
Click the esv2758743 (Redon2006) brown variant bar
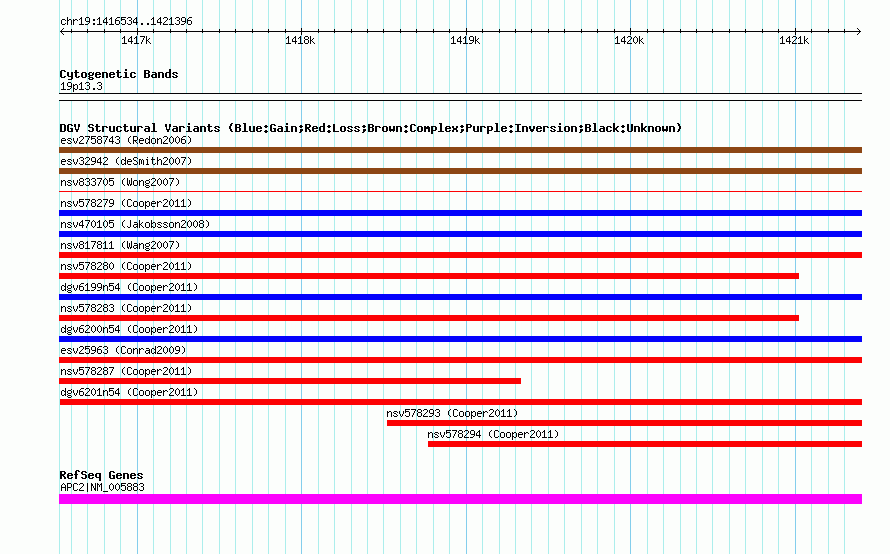click(460, 150)
